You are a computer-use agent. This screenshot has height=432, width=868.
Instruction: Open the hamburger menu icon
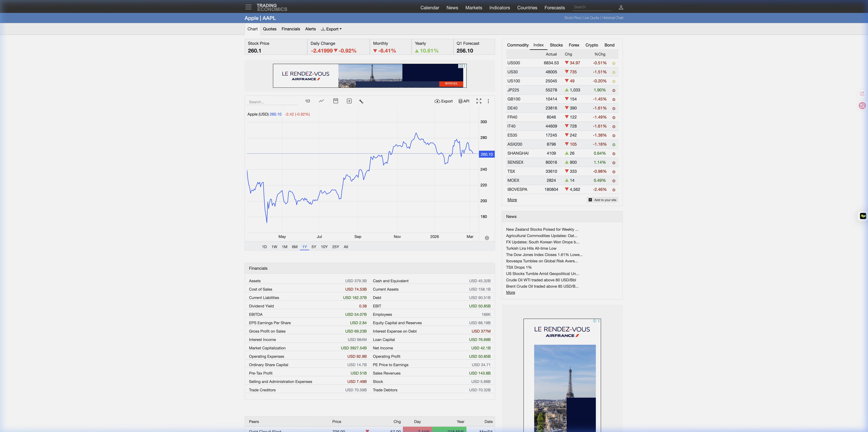tap(248, 7)
